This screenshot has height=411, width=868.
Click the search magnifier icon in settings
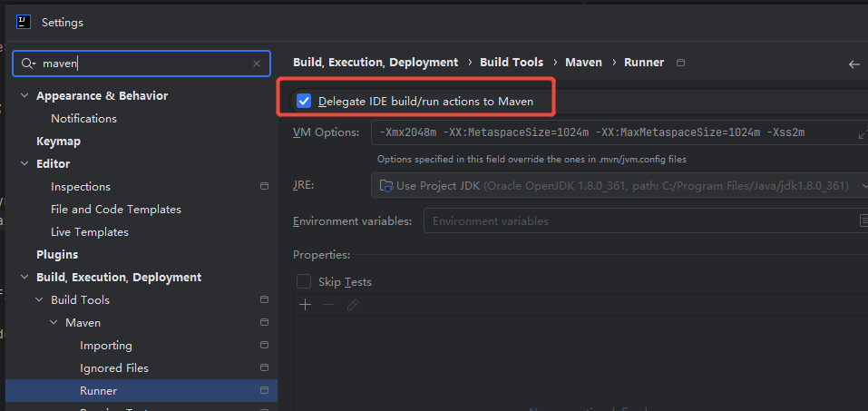[x=28, y=64]
